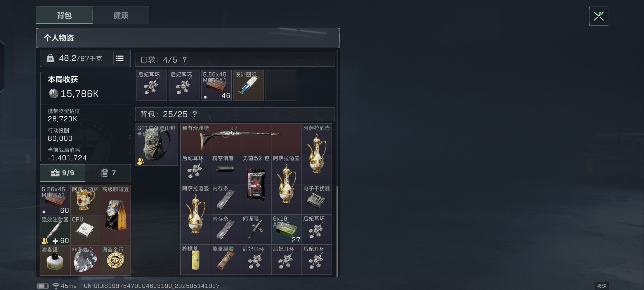
Task: Select the 设计图纸 blueprint in pocket
Action: click(249, 85)
